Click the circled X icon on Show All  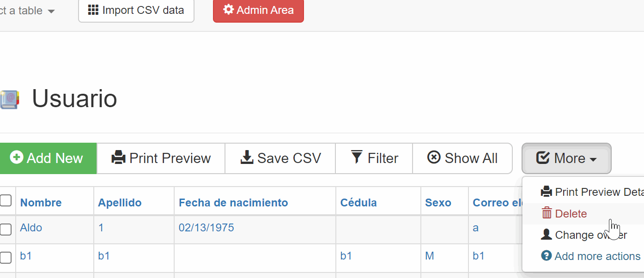(x=434, y=157)
